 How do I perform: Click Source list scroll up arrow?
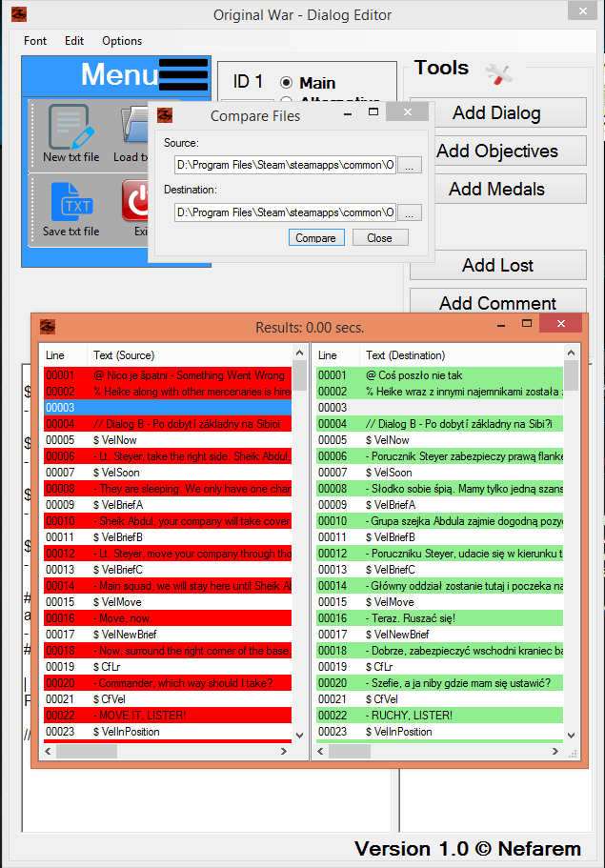pyautogui.click(x=299, y=353)
